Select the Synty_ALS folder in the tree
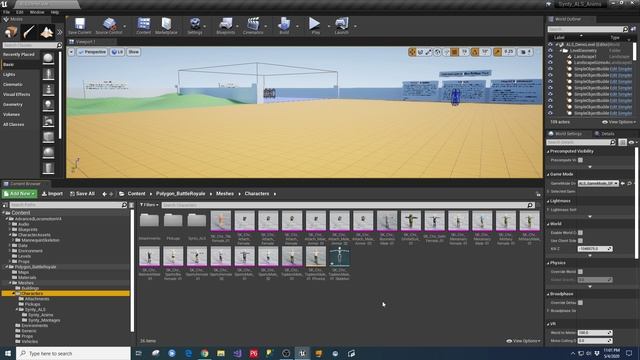This screenshot has width=640, height=360. [35, 309]
